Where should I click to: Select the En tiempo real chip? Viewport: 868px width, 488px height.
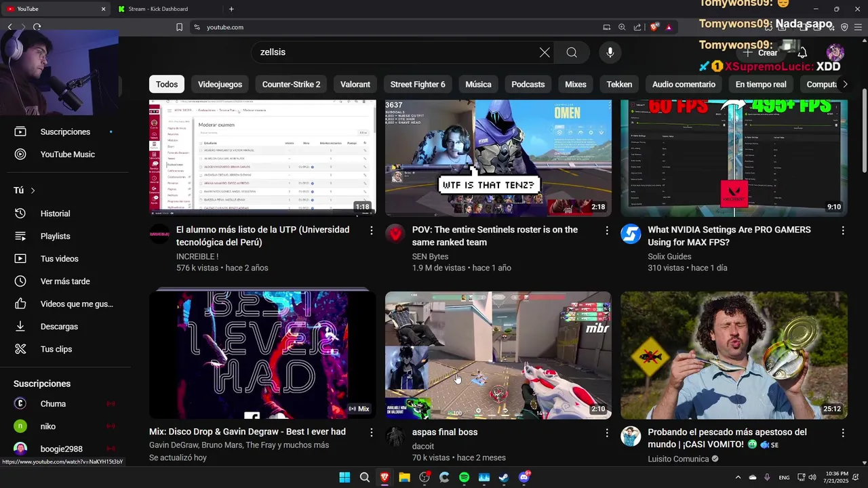(761, 84)
